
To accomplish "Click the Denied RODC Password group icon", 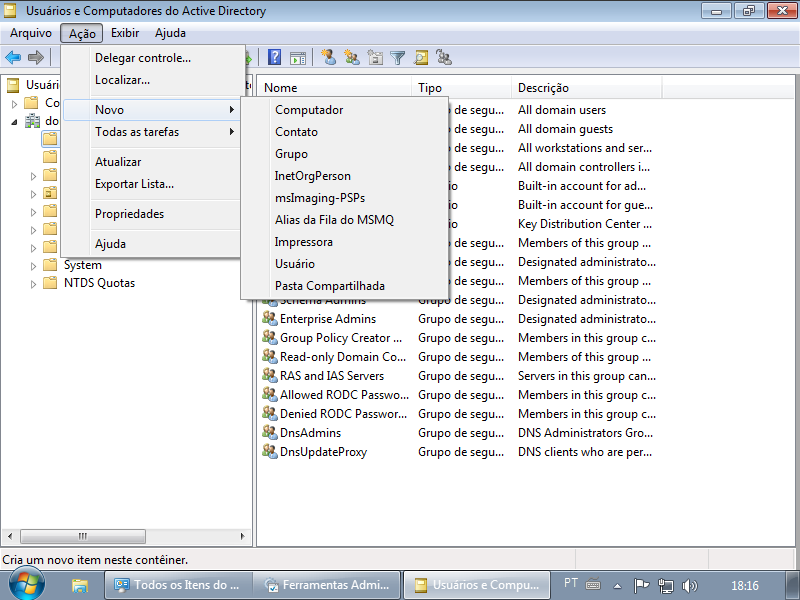I will tap(270, 413).
